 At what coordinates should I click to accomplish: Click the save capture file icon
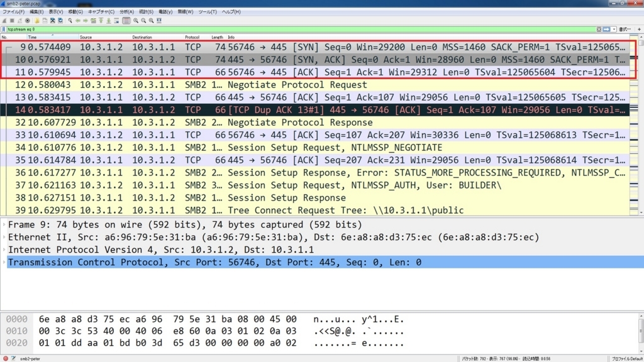[x=45, y=21]
